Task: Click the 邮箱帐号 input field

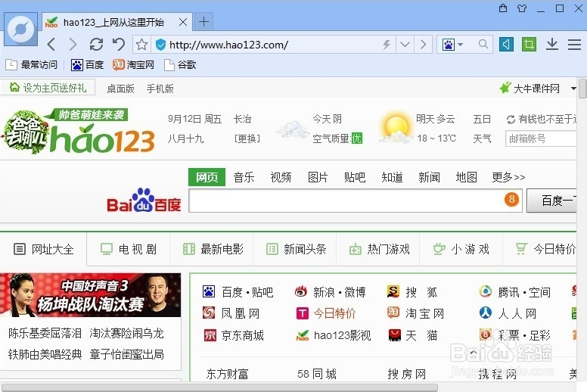Action: 541,138
